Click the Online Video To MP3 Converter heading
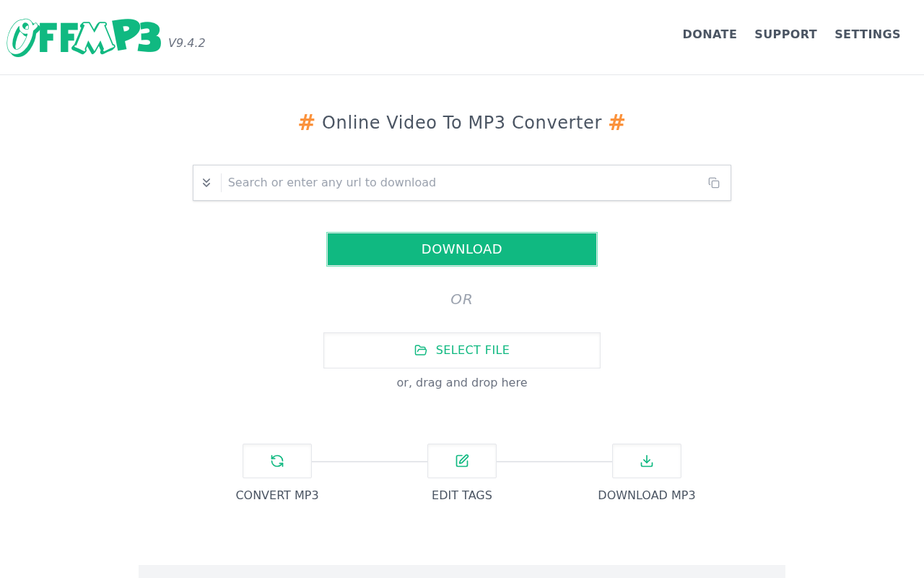 point(462,123)
